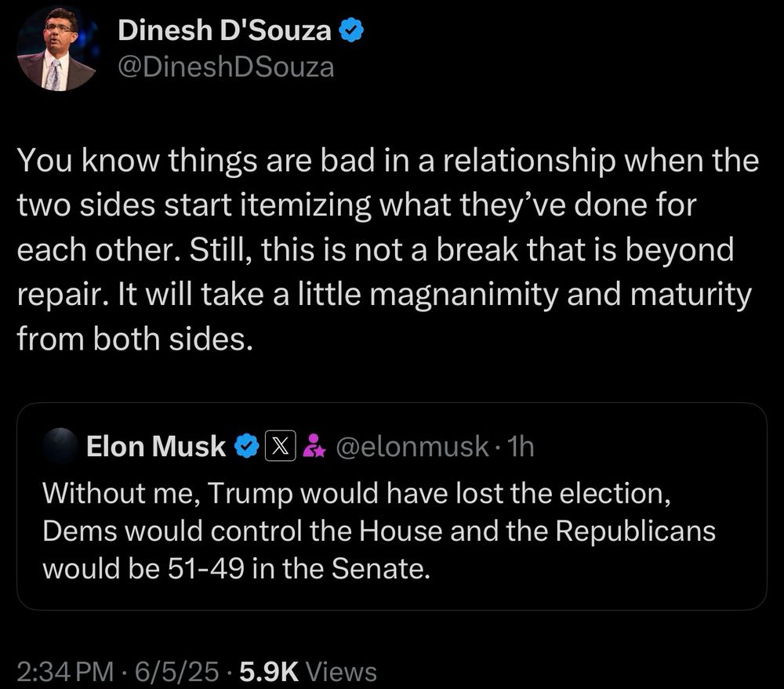Screen dimensions: 784x689
Task: Click the Dinesh D'Souza display name
Action: [224, 31]
